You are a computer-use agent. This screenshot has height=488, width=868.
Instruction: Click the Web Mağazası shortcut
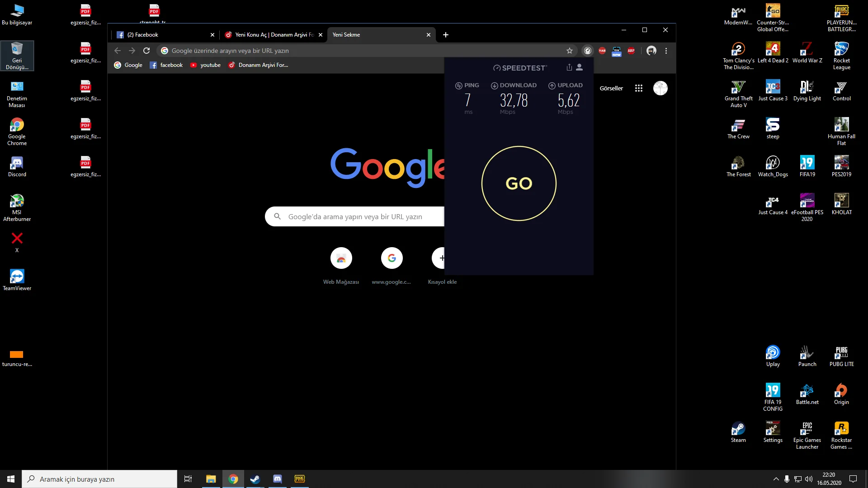coord(341,258)
